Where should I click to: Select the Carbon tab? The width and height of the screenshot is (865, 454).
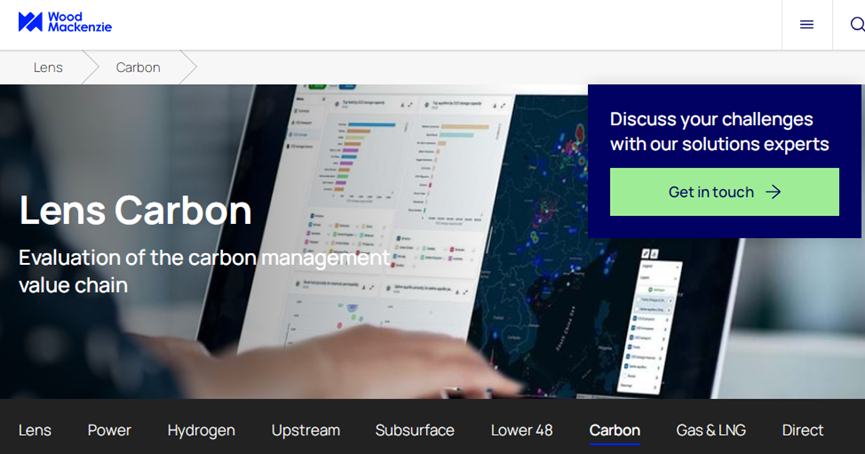[x=615, y=430]
